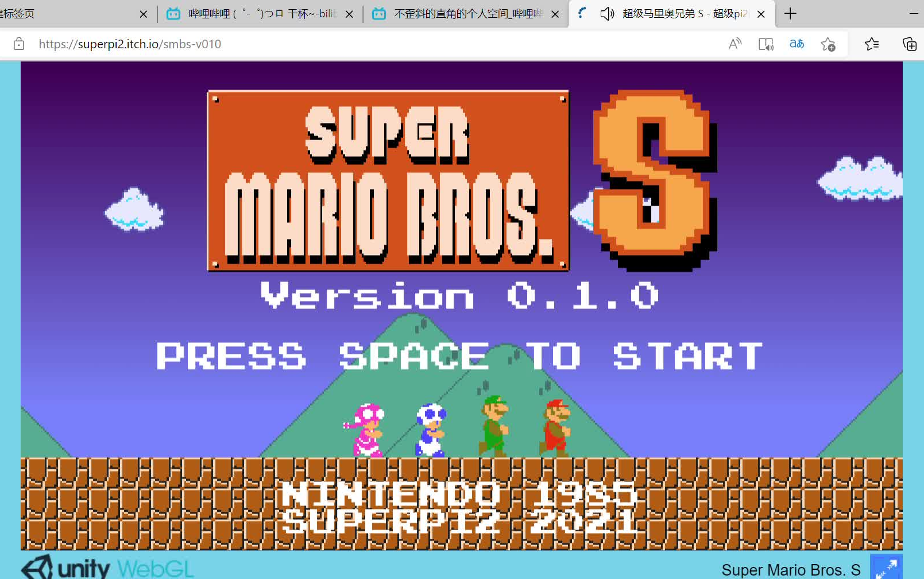Close the leftmost 标签页 tab
924x579 pixels.
[144, 14]
